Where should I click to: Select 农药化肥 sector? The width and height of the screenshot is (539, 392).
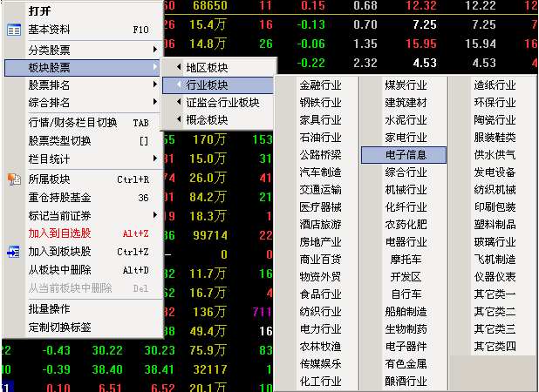click(406, 225)
